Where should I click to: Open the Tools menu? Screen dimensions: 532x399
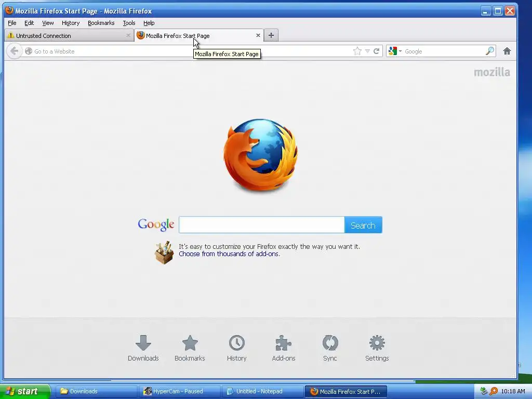click(129, 23)
